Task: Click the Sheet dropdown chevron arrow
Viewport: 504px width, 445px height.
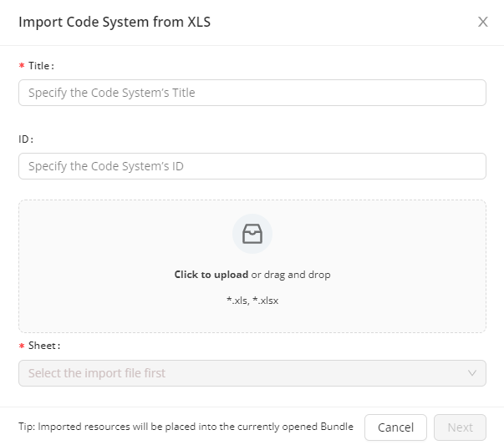Action: [472, 373]
